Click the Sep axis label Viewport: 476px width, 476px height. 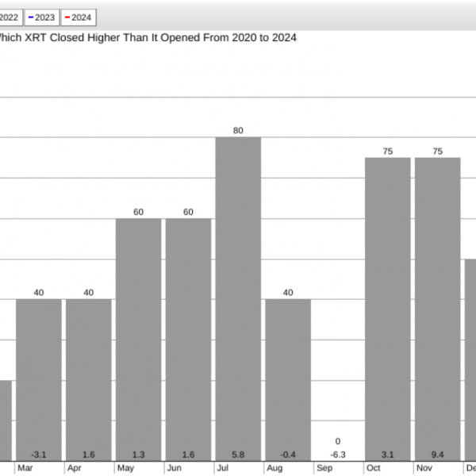[x=324, y=468]
